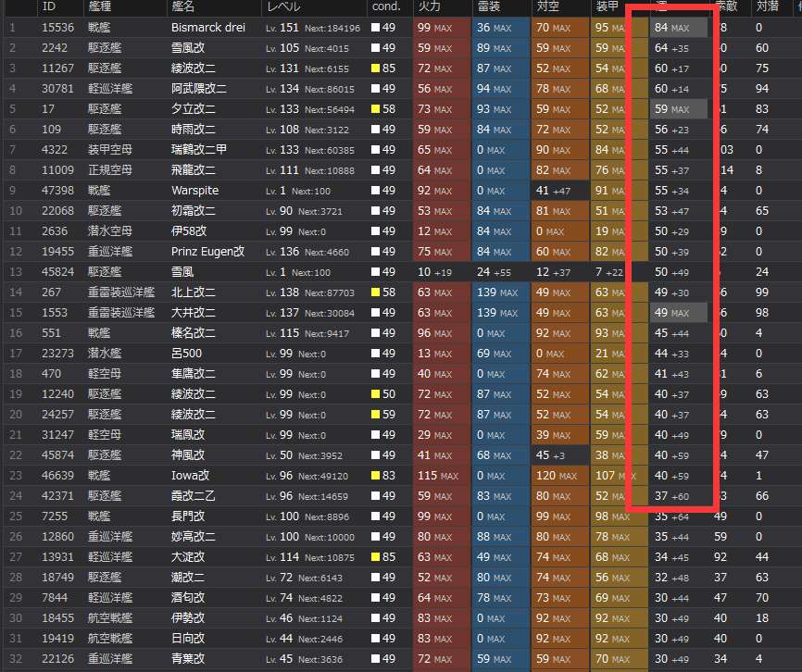The image size is (802, 672).
Task: Click the 対空 cell 45 +3 for 神風改
Action: tap(560, 455)
